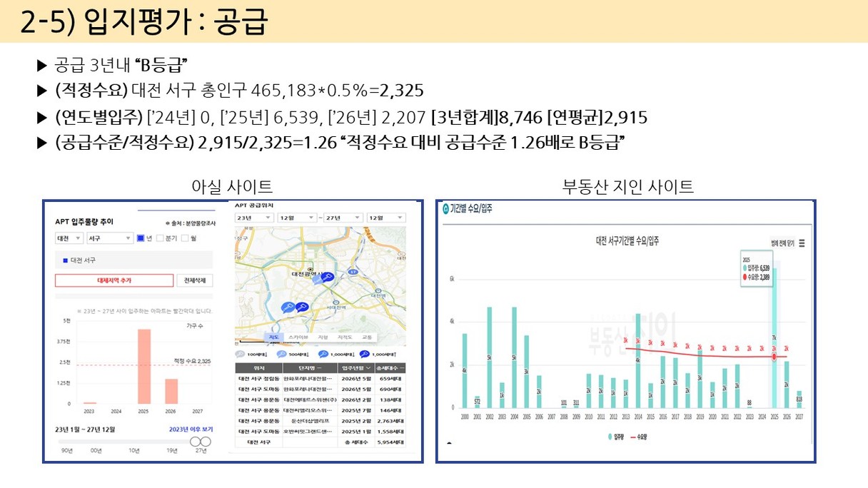This screenshot has height=488, width=868.
Task: Open the 서구 district dropdown
Action: [108, 238]
